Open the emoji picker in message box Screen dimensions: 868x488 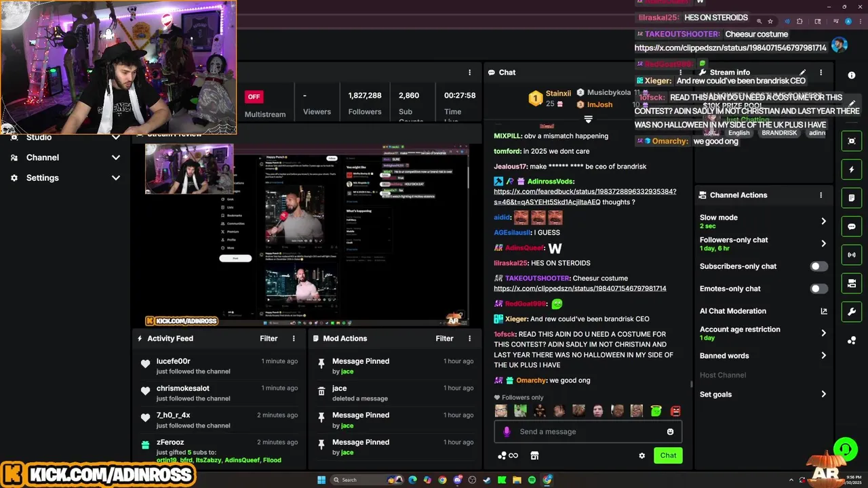coord(670,432)
